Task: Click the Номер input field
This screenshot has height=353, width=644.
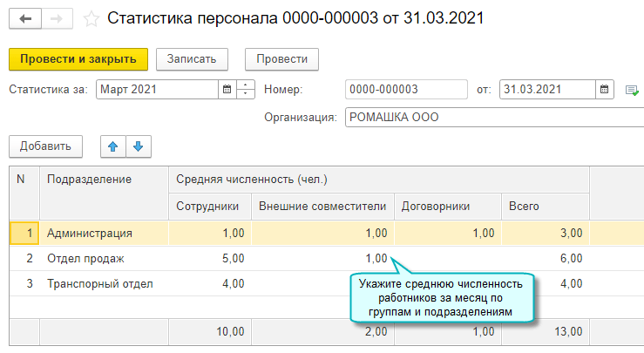Action: coord(405,89)
